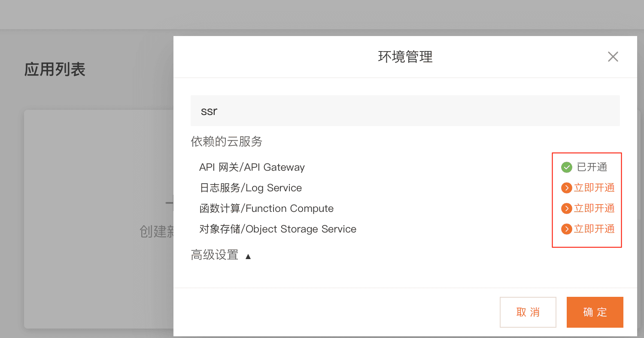644x338 pixels.
Task: Click the 应用列表 heading
Action: pos(55,69)
